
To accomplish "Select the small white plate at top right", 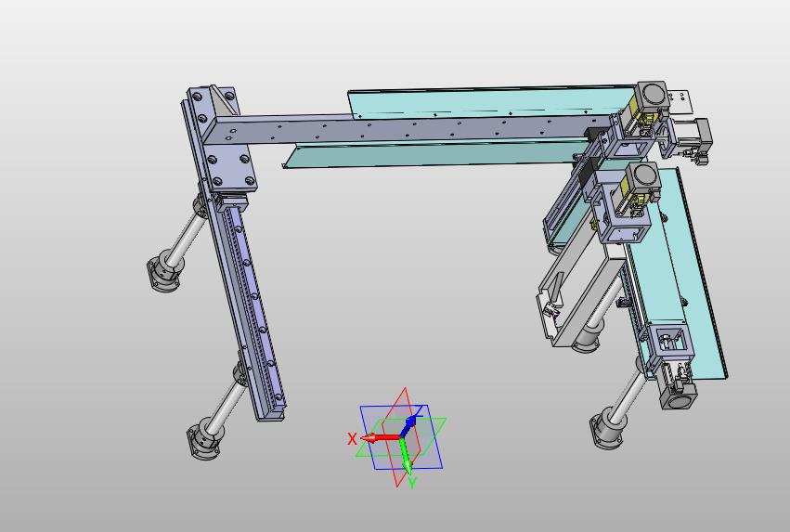I will point(680,101).
